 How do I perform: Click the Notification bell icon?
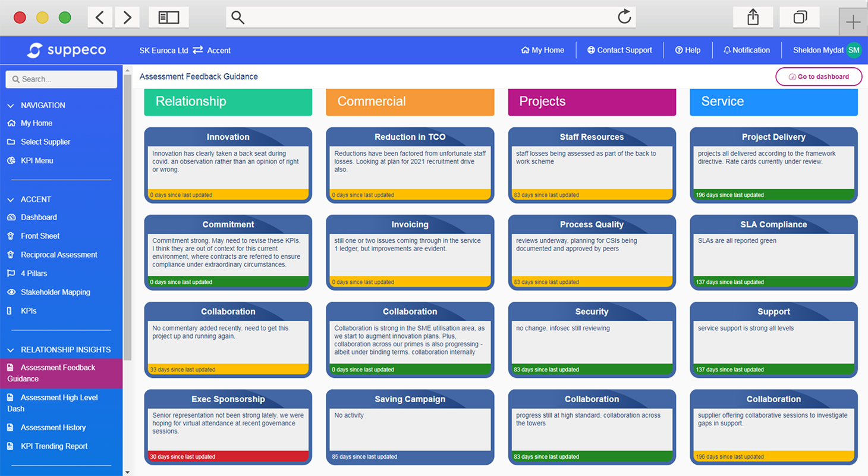tap(727, 50)
